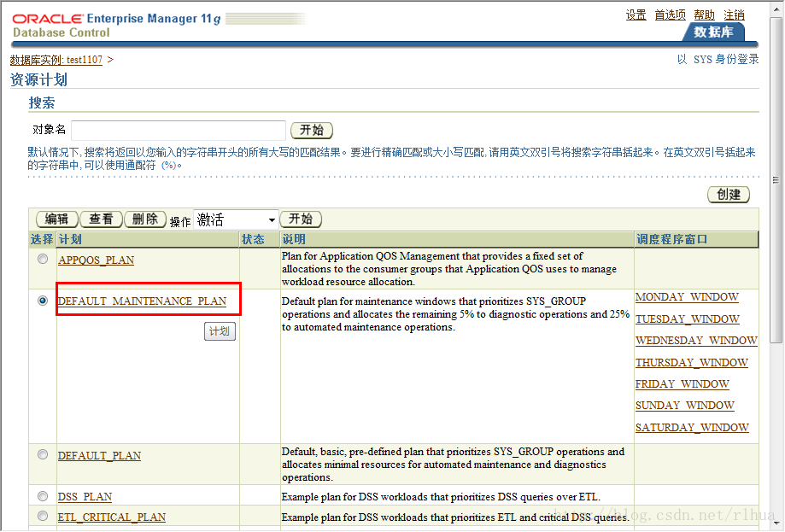The height and width of the screenshot is (532, 785).
Task: Open the DEFAULT_MAINTENANCE_PLAN link
Action: tap(142, 301)
